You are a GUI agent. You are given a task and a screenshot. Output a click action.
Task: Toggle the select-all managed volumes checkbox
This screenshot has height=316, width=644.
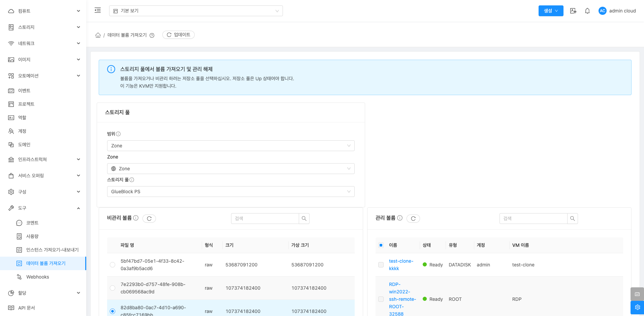tap(381, 245)
